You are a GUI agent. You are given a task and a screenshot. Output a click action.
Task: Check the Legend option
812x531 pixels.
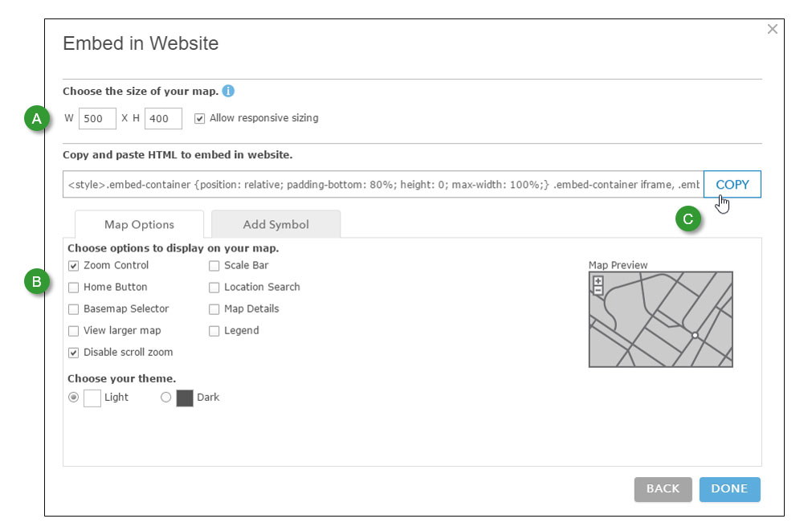[x=214, y=331]
